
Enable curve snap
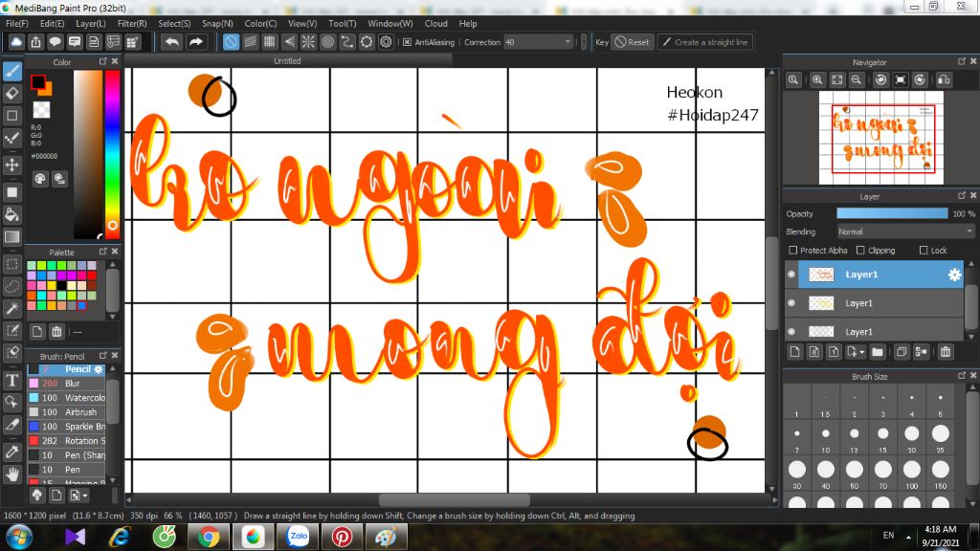point(346,42)
